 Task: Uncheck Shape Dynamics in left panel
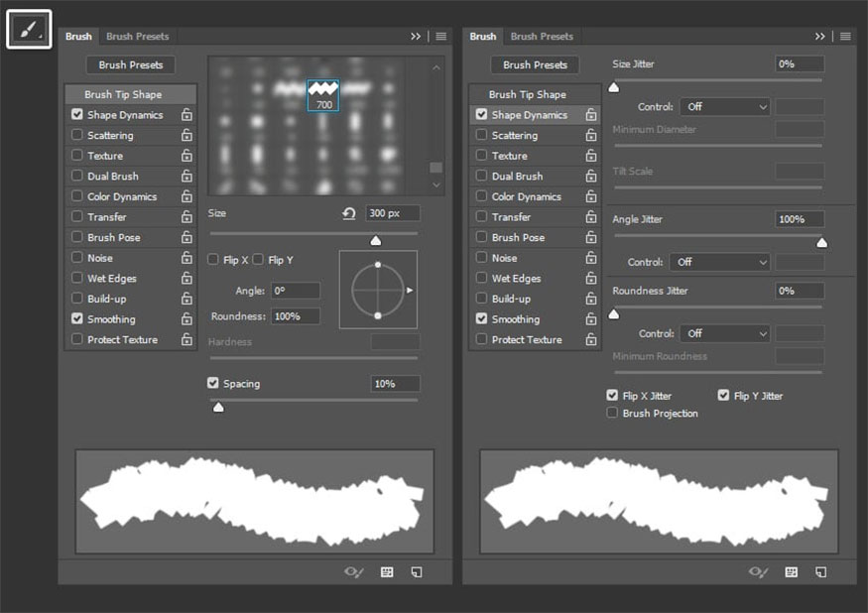77,114
